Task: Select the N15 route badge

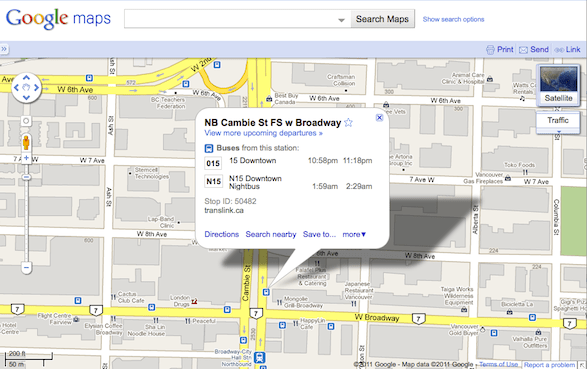Action: [213, 182]
